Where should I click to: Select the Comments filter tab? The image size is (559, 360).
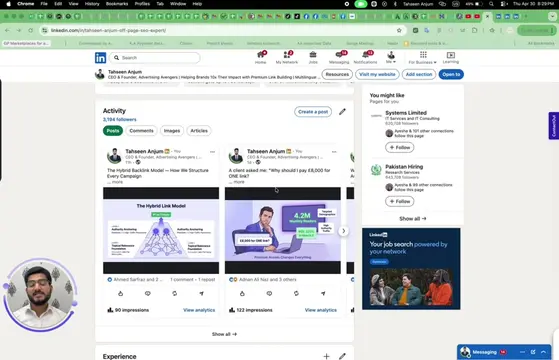coord(142,131)
